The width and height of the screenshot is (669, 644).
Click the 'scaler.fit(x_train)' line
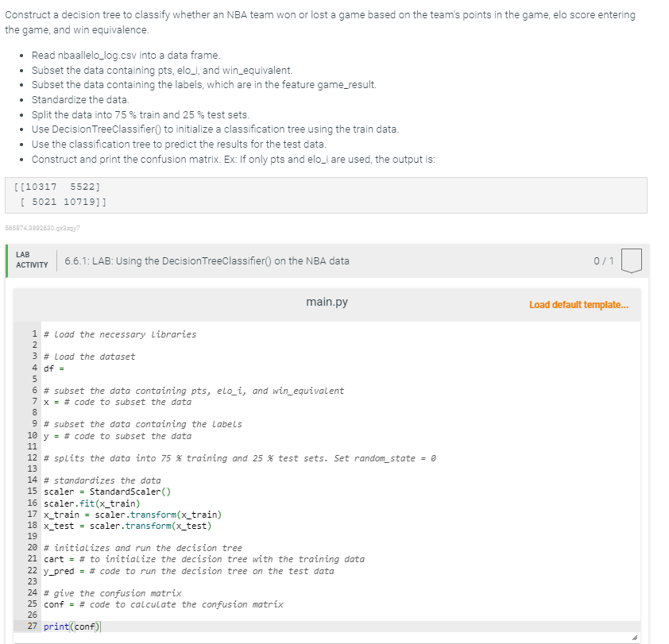(x=91, y=503)
